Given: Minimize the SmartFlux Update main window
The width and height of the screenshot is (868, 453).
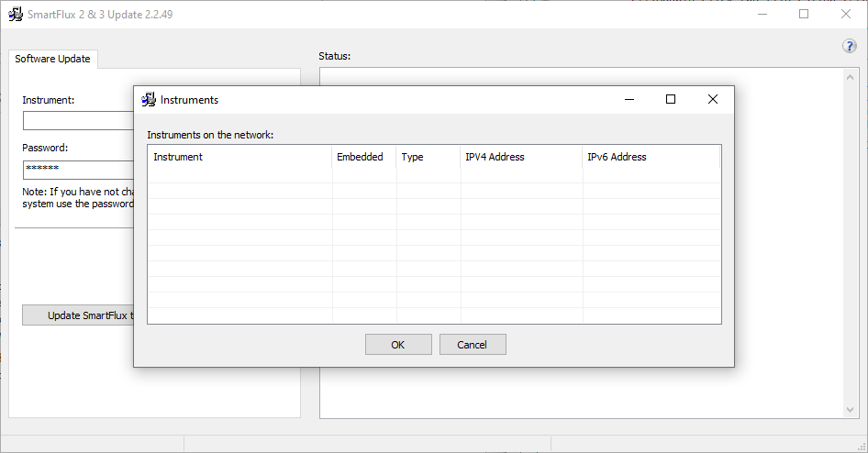Looking at the screenshot, I should point(762,14).
